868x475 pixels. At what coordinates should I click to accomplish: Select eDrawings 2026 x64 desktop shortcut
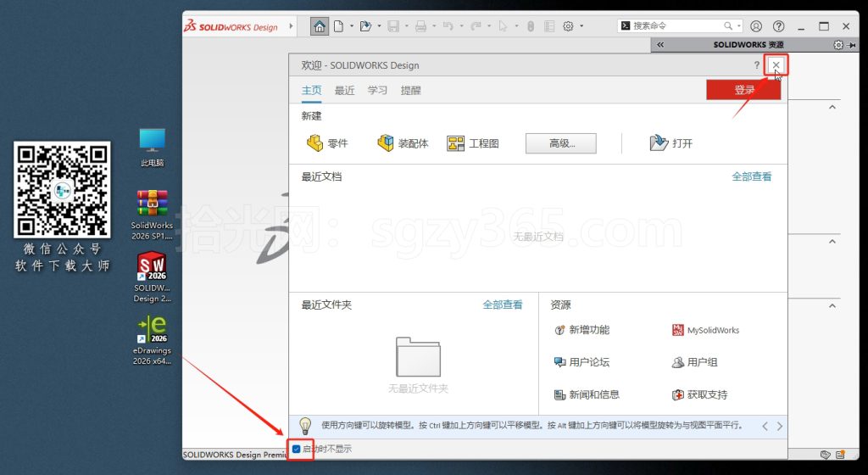[152, 340]
